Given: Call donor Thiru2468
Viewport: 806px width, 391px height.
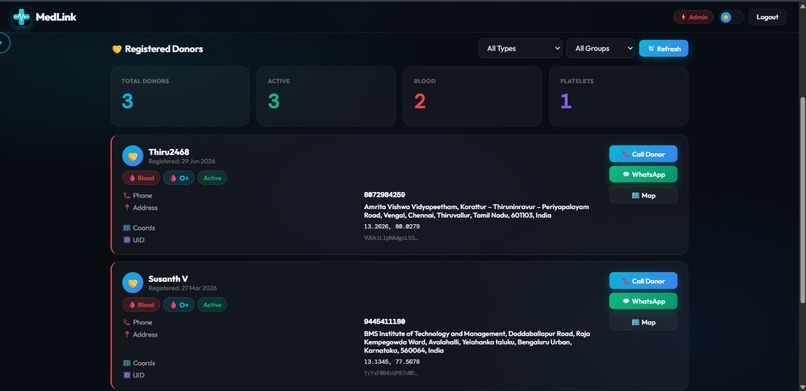Looking at the screenshot, I should 643,154.
